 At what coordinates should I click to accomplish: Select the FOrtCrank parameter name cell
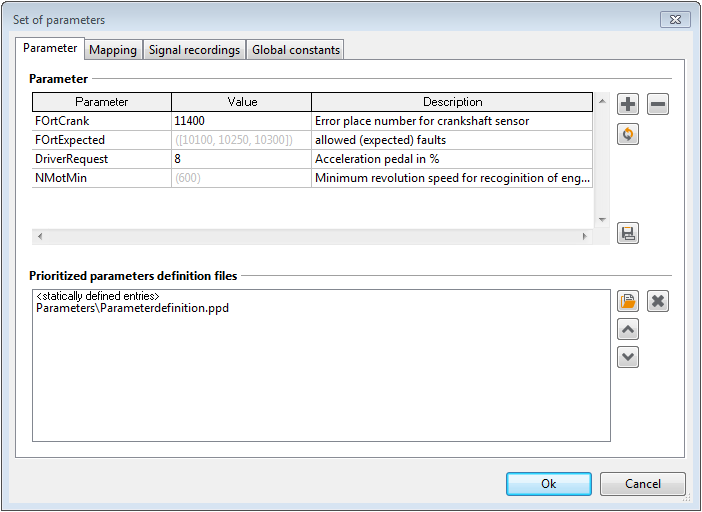coord(102,121)
